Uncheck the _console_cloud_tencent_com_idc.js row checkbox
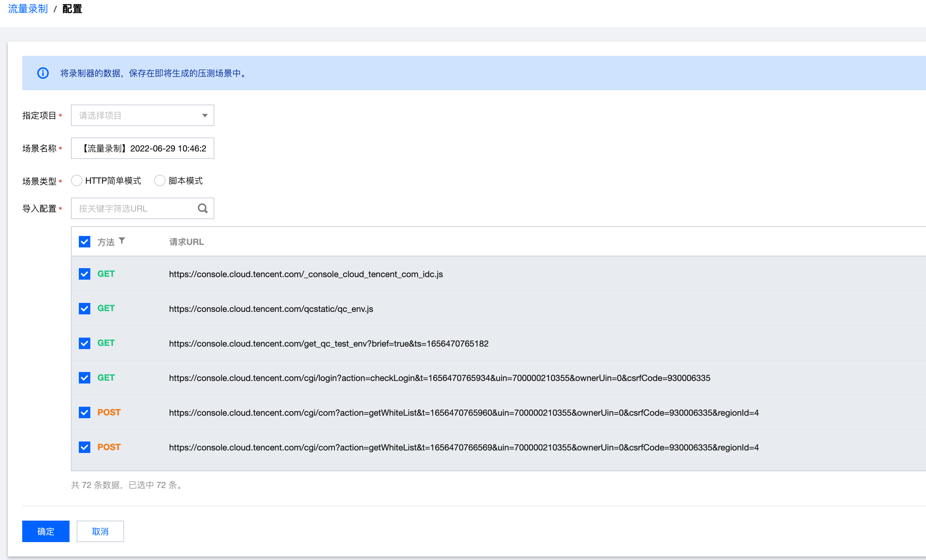Image resolution: width=926 pixels, height=560 pixels. (x=85, y=274)
